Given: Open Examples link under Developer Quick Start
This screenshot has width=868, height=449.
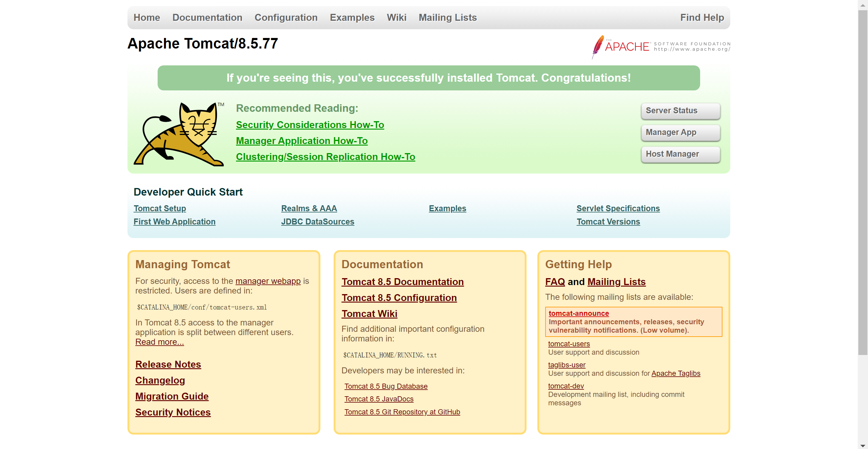Looking at the screenshot, I should 447,208.
